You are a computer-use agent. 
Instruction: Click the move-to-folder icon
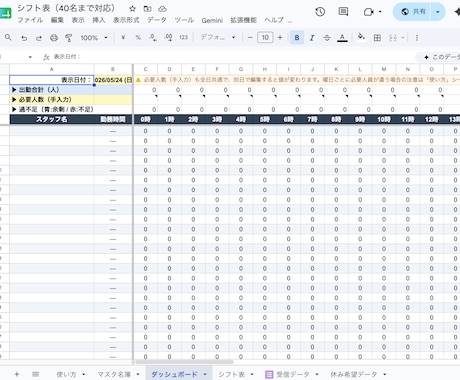tap(147, 9)
